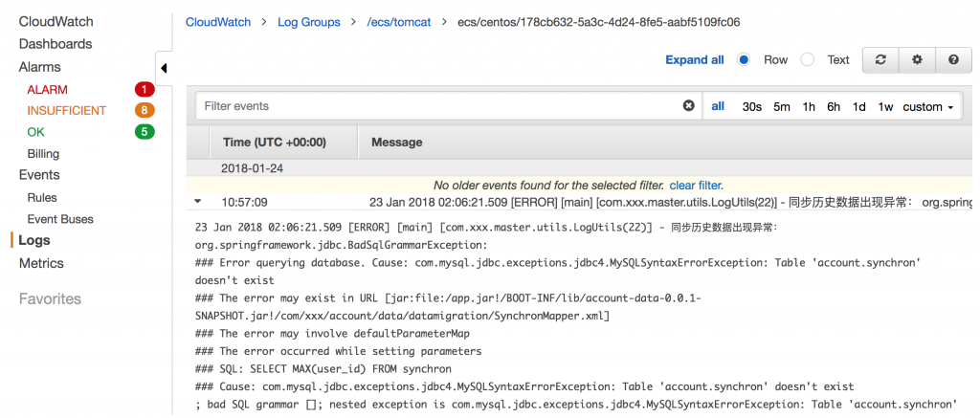
Task: Open Billing alarms
Action: [43, 154]
